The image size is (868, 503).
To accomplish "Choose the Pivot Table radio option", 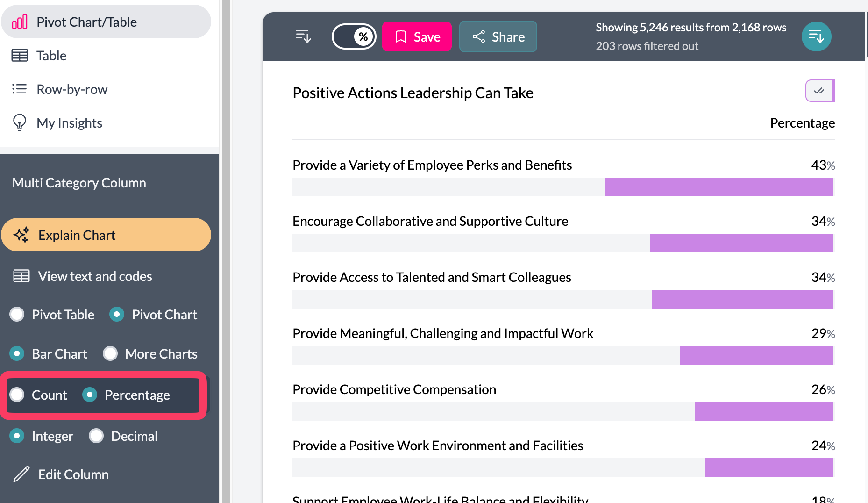I will (17, 315).
